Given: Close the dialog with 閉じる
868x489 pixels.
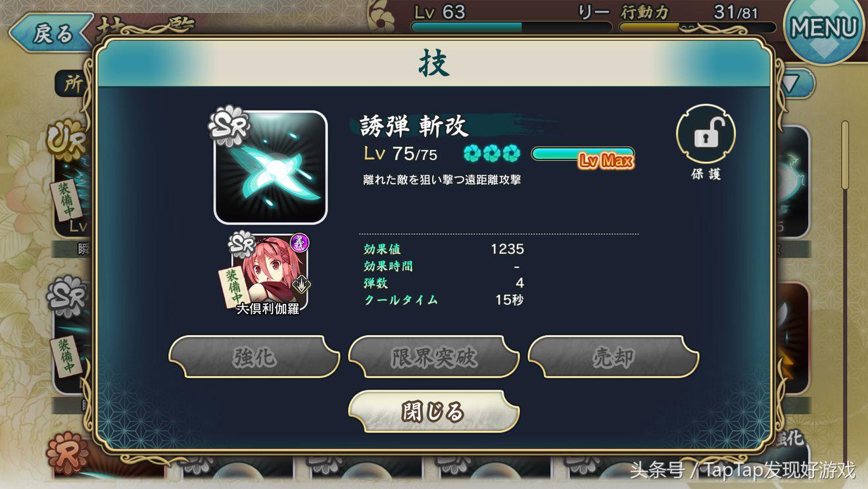Looking at the screenshot, I should [x=433, y=412].
